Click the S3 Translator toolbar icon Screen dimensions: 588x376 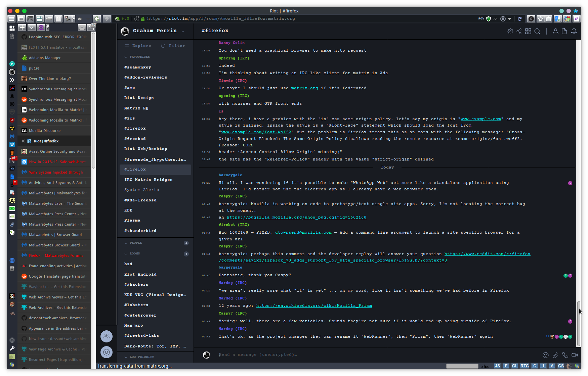tap(567, 19)
